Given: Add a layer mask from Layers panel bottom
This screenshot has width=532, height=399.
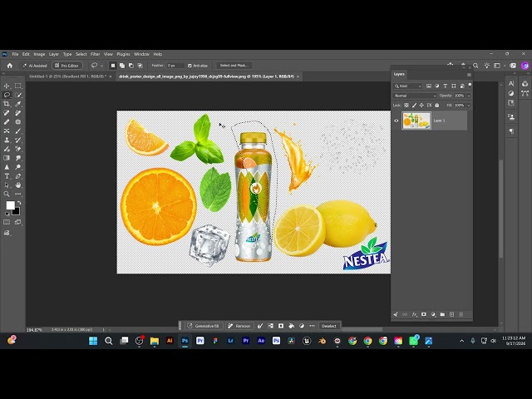Looking at the screenshot, I should click(x=423, y=314).
